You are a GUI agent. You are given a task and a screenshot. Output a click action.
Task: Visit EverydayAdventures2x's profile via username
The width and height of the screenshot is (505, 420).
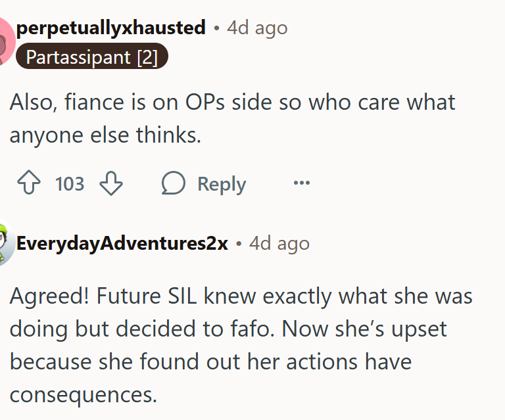pyautogui.click(x=122, y=244)
